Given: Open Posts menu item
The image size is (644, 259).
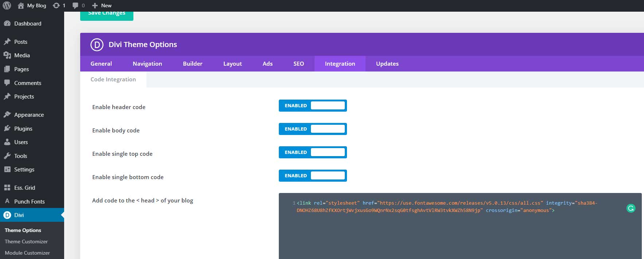Looking at the screenshot, I should point(32,42).
